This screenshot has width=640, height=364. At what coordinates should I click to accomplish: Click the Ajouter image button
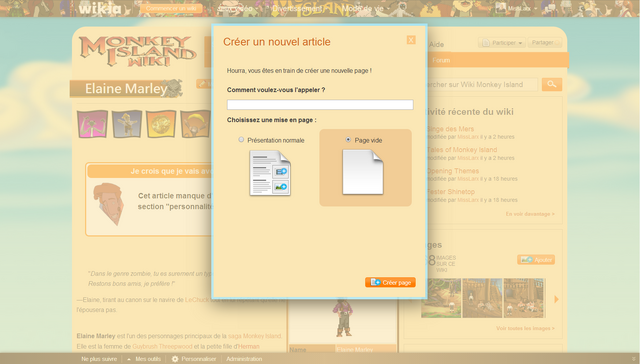click(x=536, y=260)
